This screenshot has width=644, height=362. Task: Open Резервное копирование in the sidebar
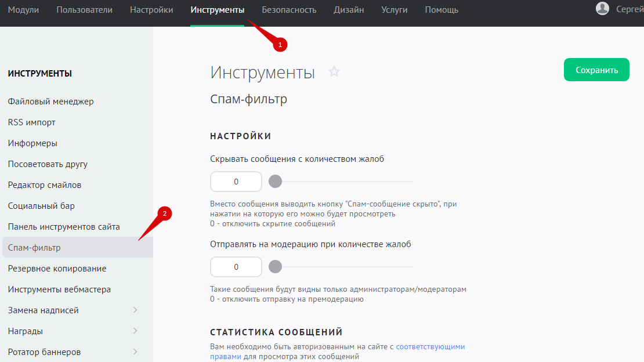pyautogui.click(x=57, y=269)
